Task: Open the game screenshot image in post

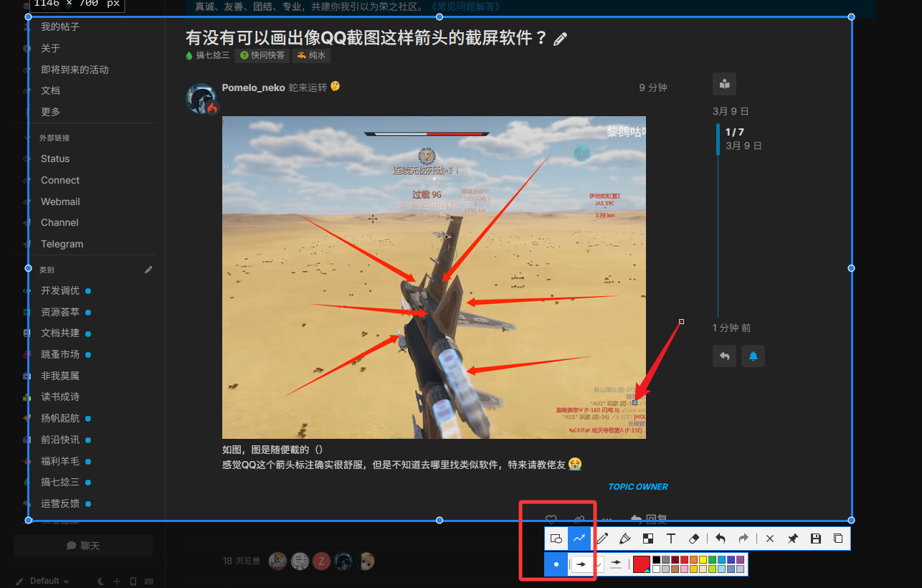Action: point(434,278)
